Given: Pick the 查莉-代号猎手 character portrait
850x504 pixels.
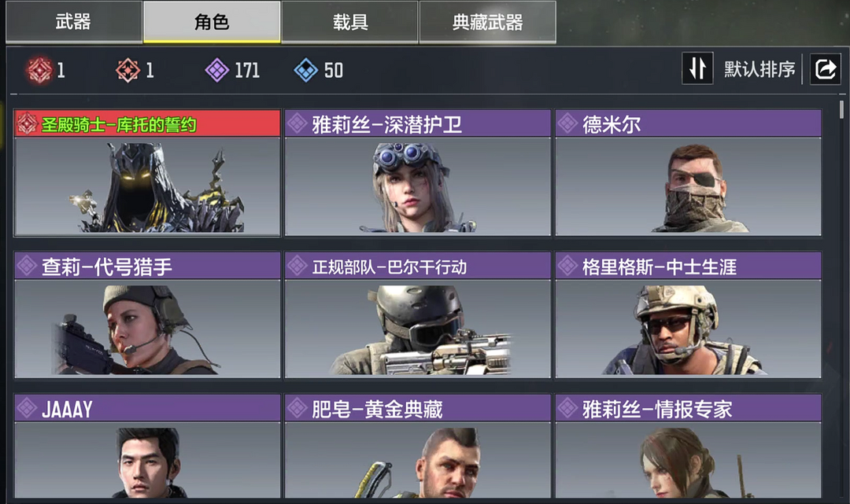Looking at the screenshot, I should [x=147, y=329].
